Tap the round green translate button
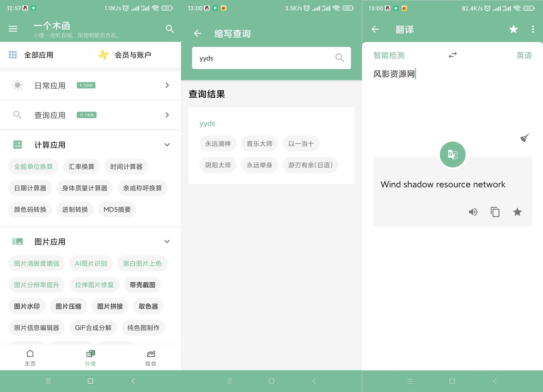 [x=452, y=154]
